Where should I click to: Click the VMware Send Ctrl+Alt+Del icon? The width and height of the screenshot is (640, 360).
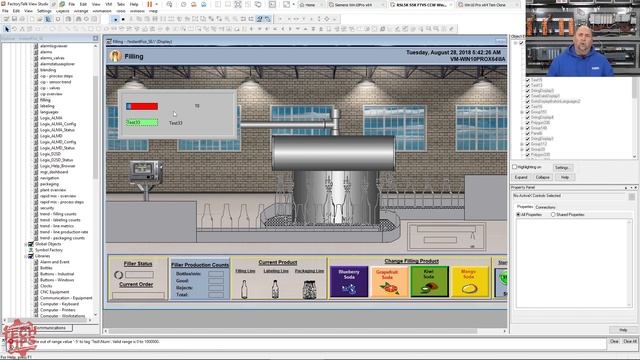169,4
